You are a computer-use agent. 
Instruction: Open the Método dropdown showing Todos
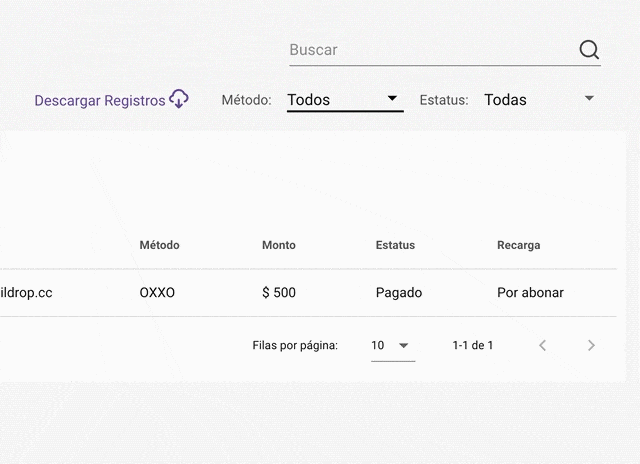click(x=344, y=99)
